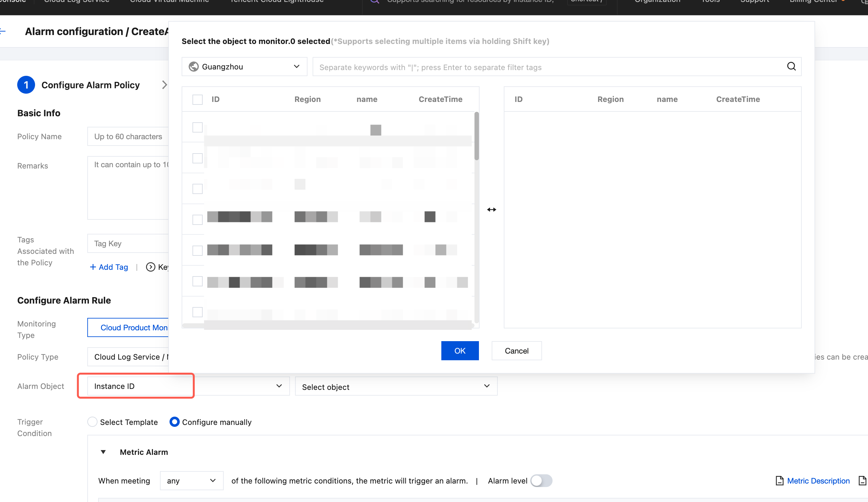Open the Guangzhou region dropdown

(x=244, y=67)
